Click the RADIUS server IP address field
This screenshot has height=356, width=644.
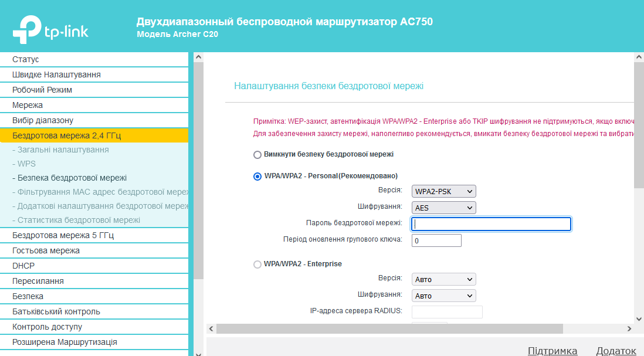tap(447, 312)
